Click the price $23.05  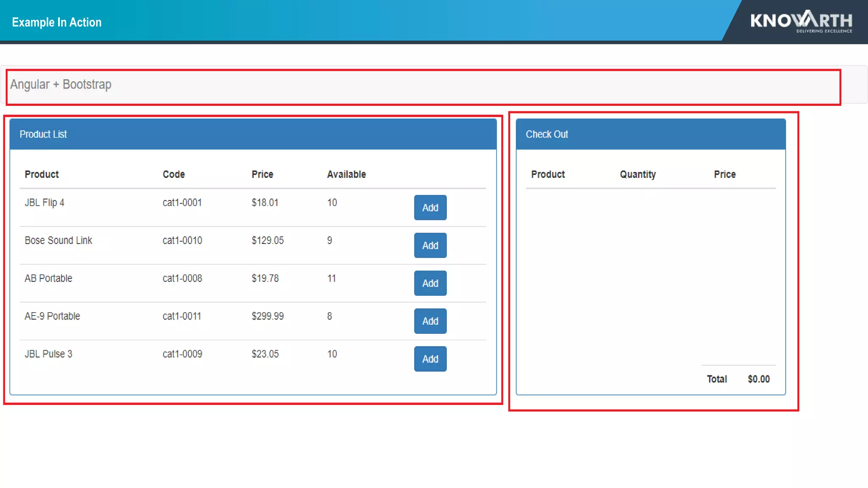point(265,354)
